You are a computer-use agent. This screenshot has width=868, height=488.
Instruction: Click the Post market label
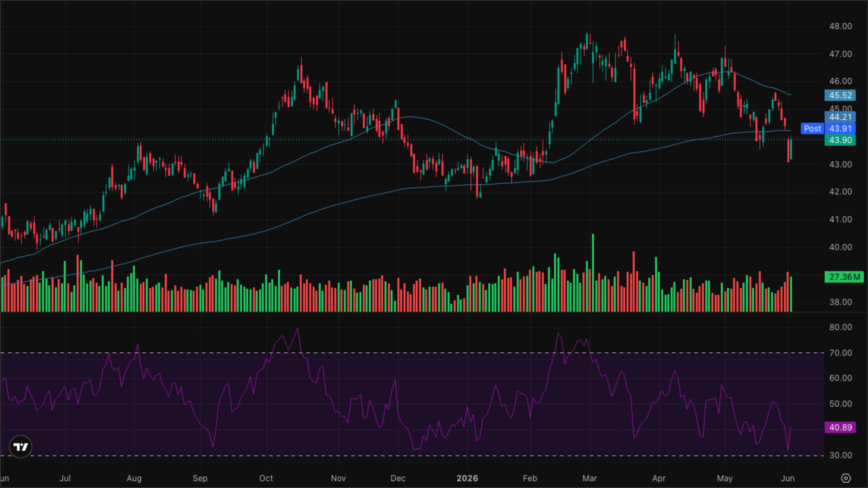pyautogui.click(x=812, y=129)
